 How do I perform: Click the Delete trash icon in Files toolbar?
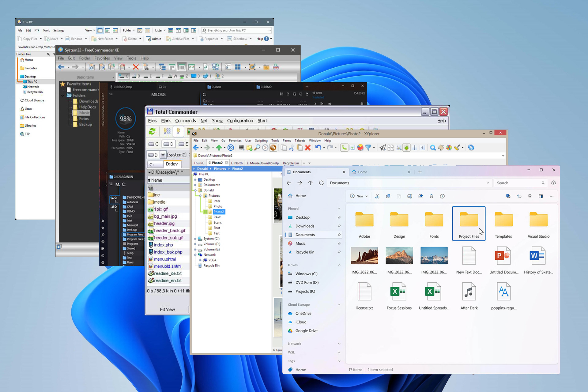tap(431, 196)
